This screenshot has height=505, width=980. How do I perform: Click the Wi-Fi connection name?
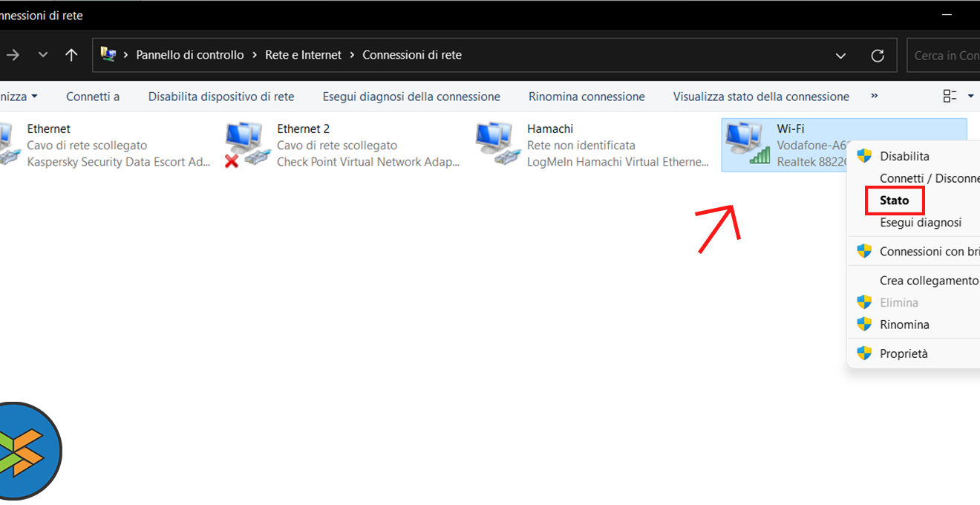point(791,128)
